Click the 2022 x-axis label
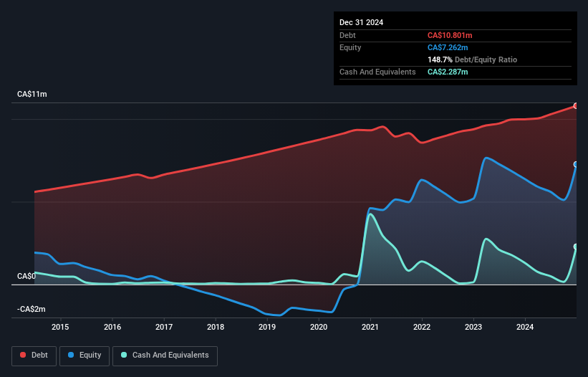The image size is (588, 377). pyautogui.click(x=422, y=327)
